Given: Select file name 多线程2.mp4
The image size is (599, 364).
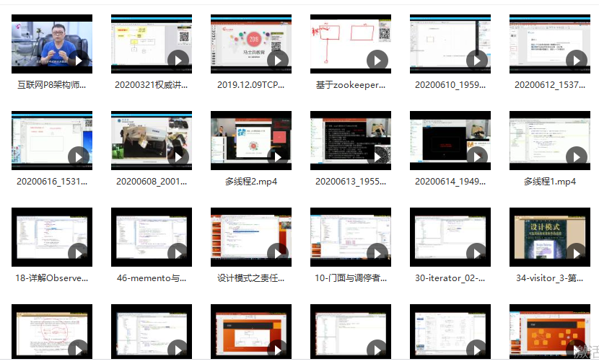Looking at the screenshot, I should (251, 182).
